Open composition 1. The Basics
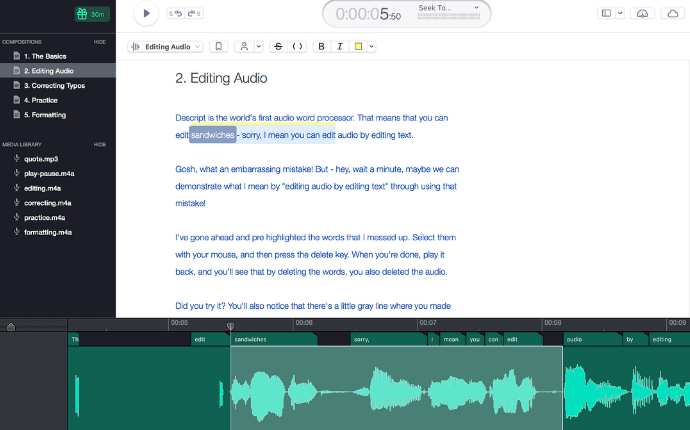 (x=58, y=56)
